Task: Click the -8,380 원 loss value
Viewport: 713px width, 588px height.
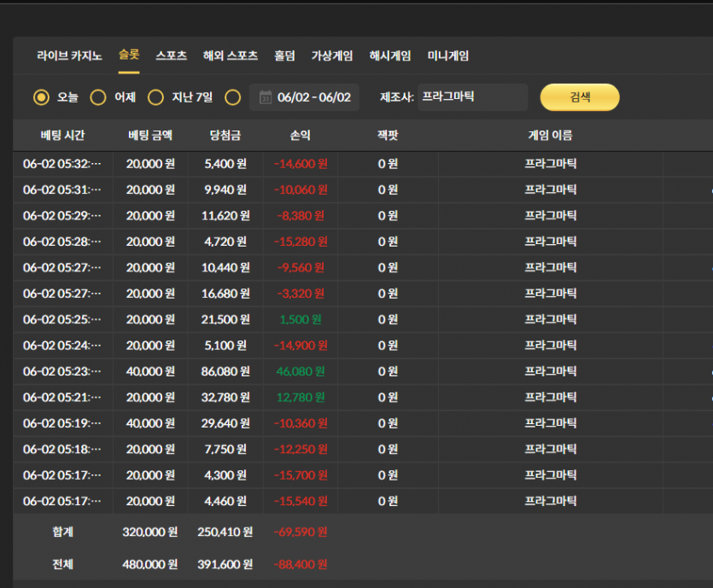Action: pyautogui.click(x=301, y=216)
